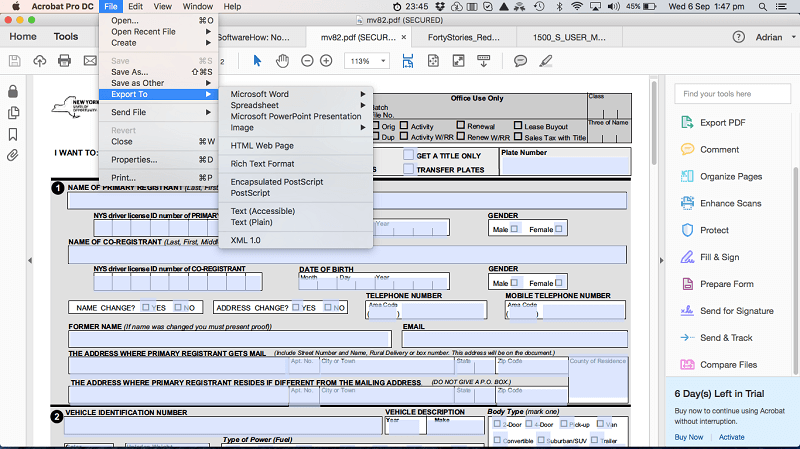Open the Fill & Sign tool
This screenshot has height=449, width=800.
[x=710, y=257]
